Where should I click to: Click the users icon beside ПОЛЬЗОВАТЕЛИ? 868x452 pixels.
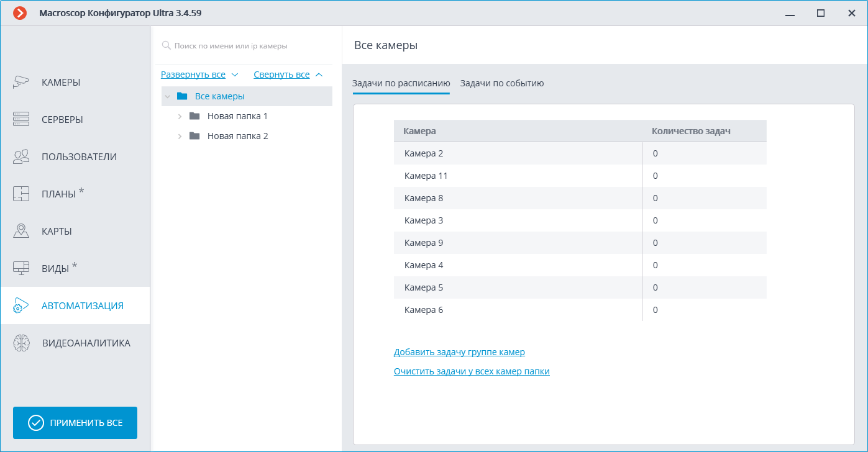(21, 156)
